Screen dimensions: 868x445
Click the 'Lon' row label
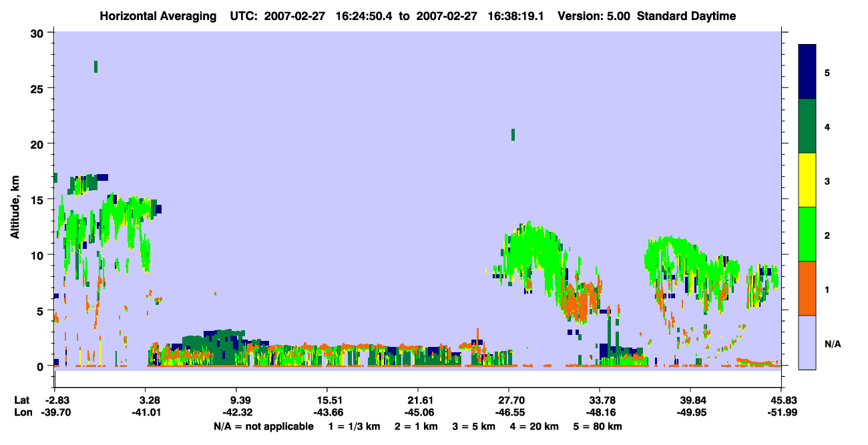click(22, 412)
